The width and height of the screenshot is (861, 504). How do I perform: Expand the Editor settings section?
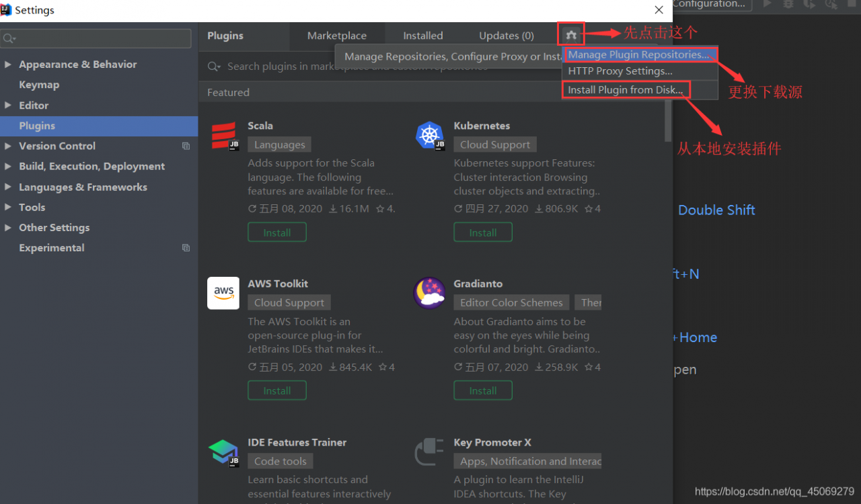[x=7, y=106]
